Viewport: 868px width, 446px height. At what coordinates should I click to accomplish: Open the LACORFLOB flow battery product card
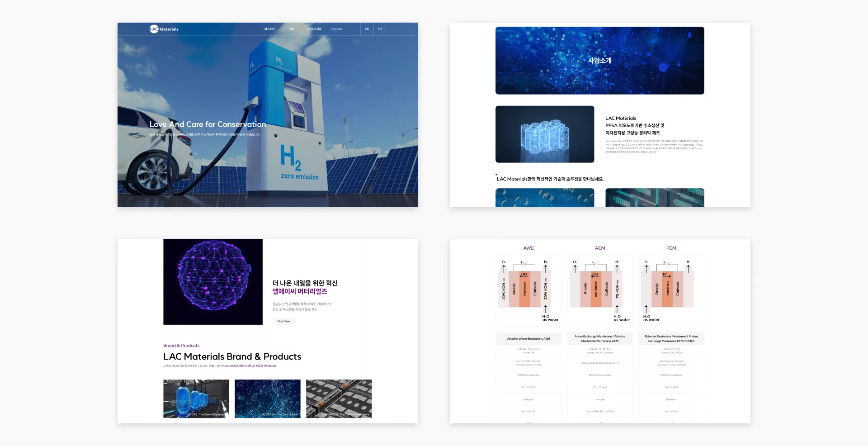(339, 399)
